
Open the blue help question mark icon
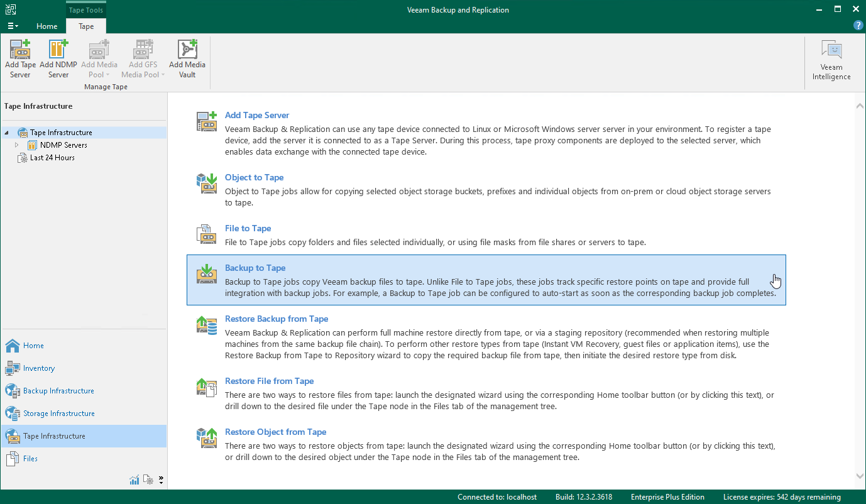click(x=858, y=26)
